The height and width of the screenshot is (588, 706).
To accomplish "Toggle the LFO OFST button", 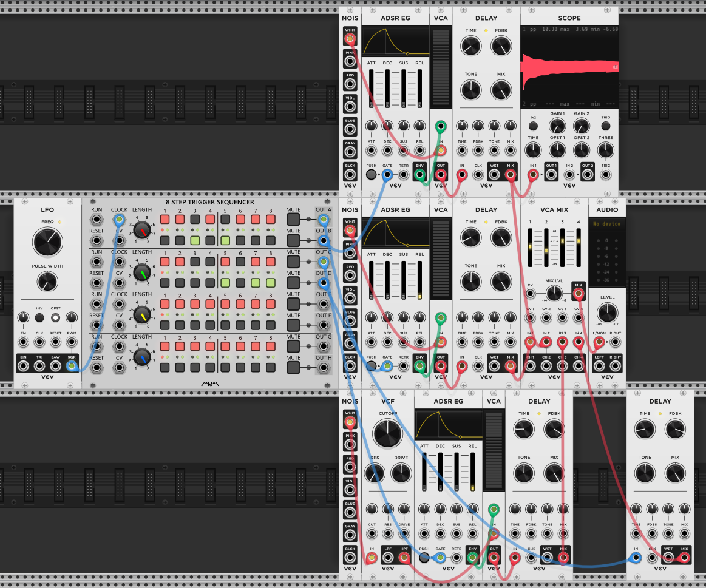I will click(55, 317).
